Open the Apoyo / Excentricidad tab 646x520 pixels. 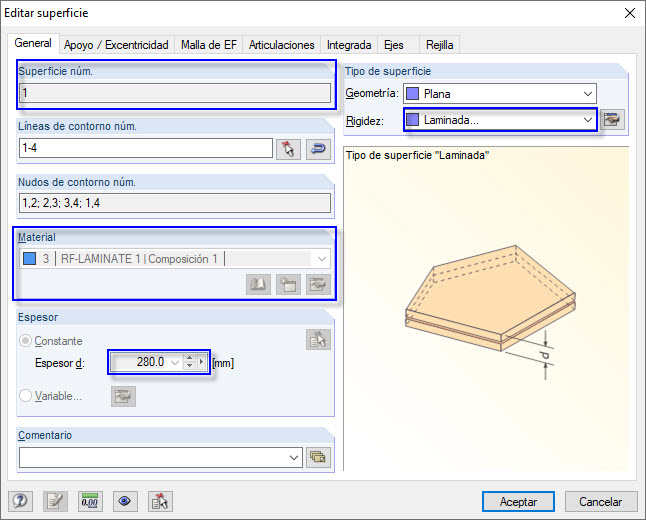click(x=116, y=45)
